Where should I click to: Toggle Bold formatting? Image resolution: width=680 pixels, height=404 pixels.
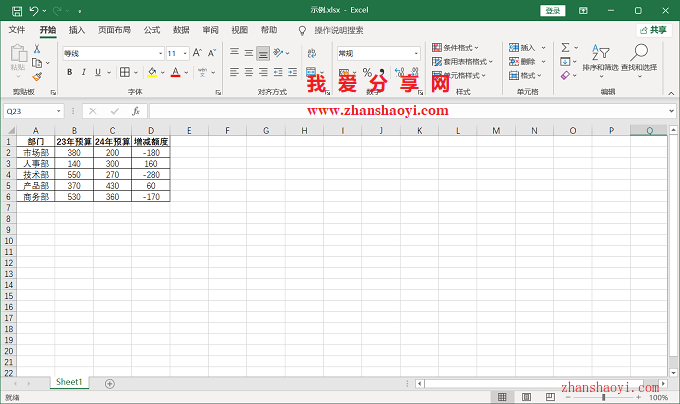pyautogui.click(x=70, y=72)
